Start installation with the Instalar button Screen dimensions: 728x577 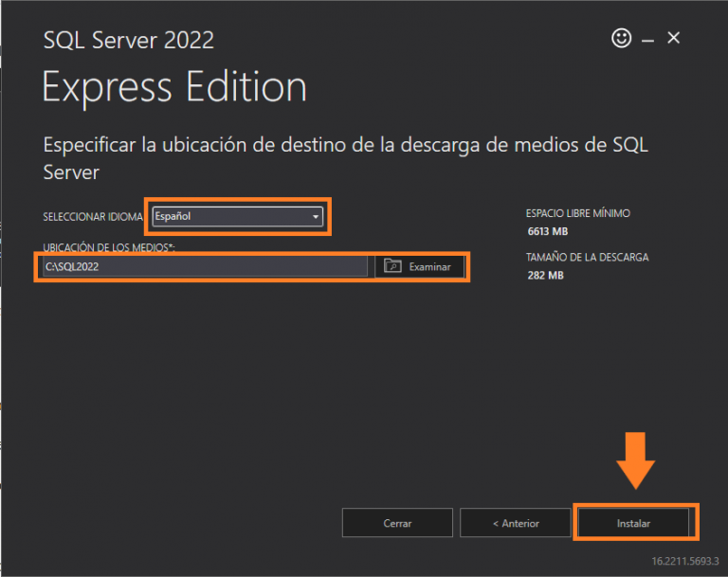633,523
